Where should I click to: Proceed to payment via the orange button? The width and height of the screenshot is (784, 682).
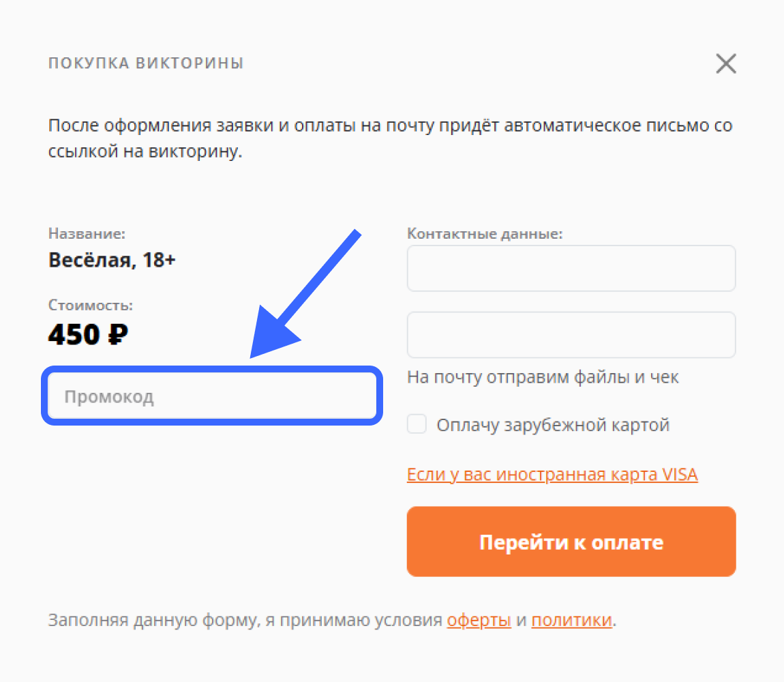click(571, 541)
